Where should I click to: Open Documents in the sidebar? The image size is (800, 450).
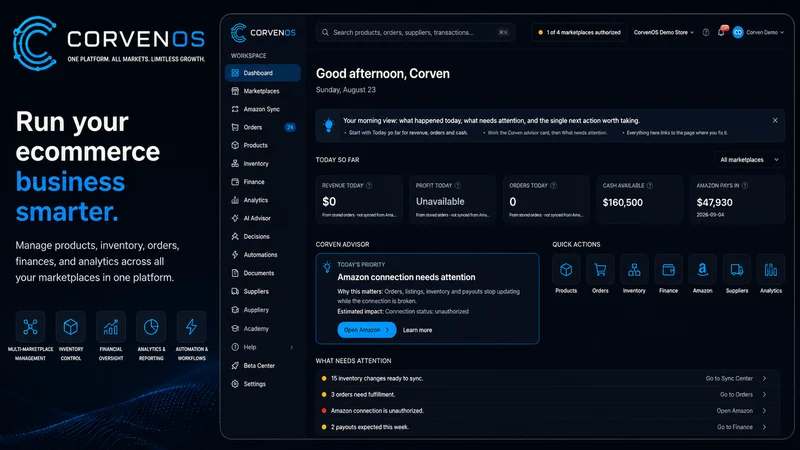[263, 273]
